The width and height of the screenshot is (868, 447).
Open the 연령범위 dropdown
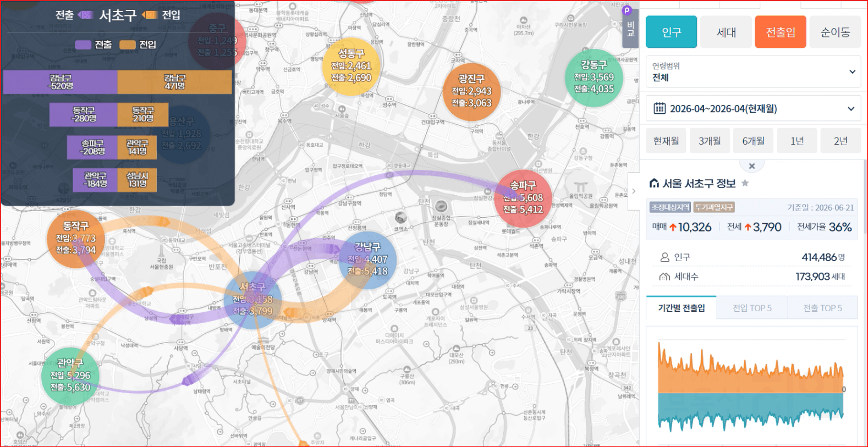(x=753, y=72)
